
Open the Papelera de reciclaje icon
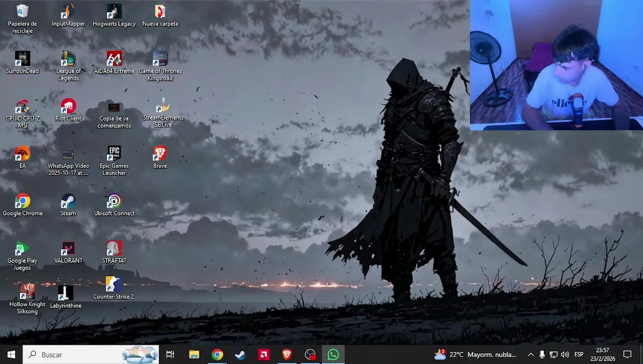coord(22,19)
